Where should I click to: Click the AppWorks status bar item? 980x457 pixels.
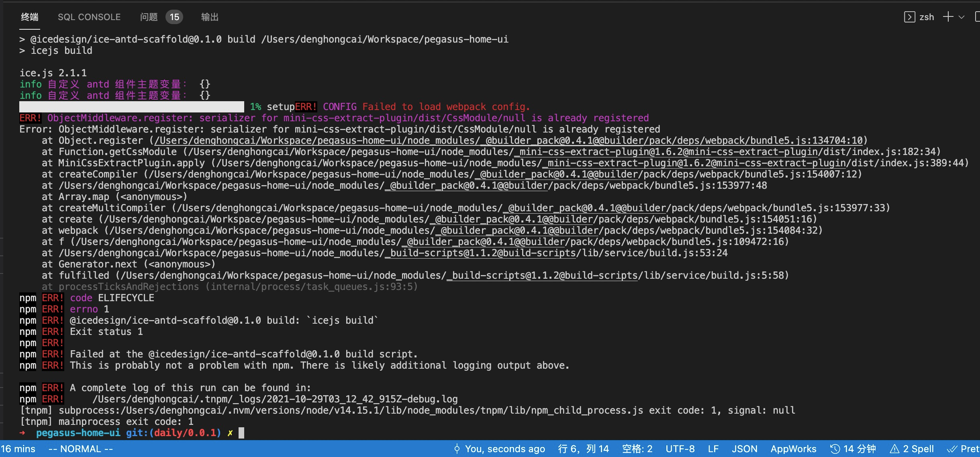tap(793, 449)
